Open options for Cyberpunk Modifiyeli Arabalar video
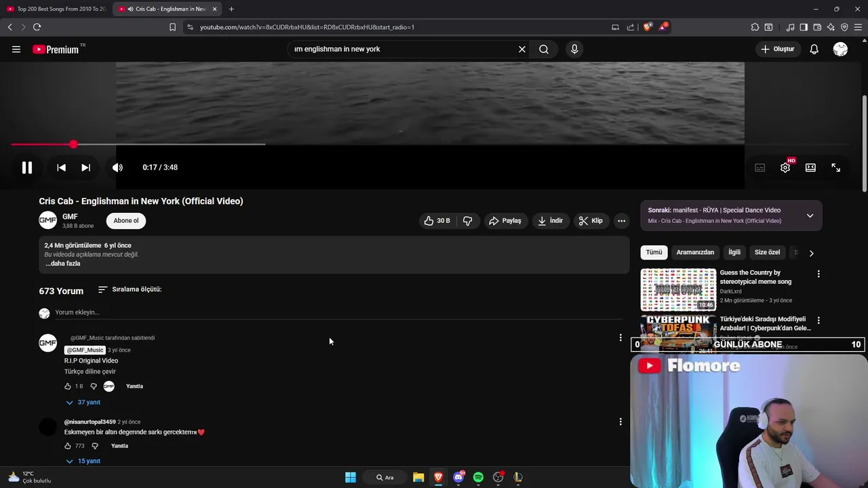 (818, 320)
